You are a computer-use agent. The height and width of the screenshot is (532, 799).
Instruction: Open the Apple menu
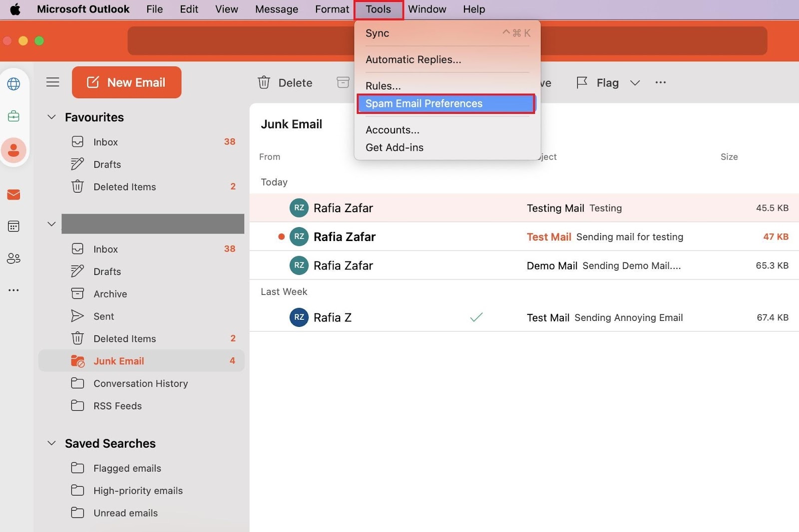coord(15,9)
